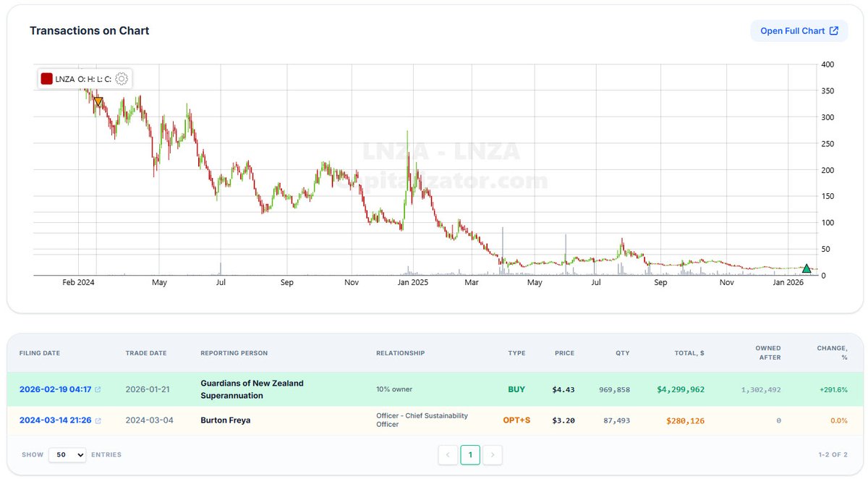
Task: Select Guardians of New Zealand Superannuation name
Action: [252, 389]
